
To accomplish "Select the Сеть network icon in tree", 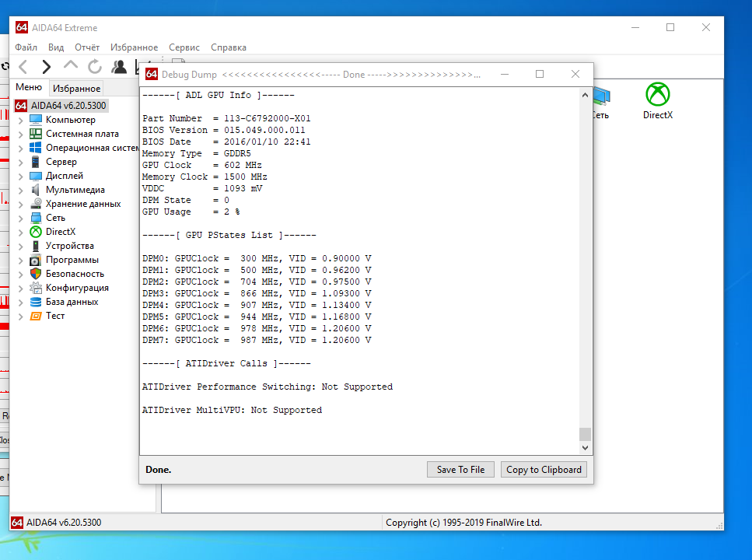I will click(x=36, y=217).
